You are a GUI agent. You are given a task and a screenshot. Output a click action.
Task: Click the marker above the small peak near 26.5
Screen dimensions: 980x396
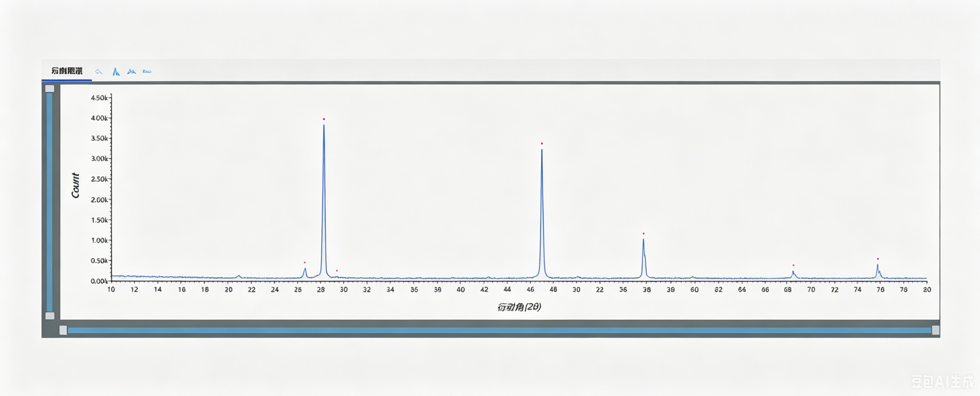[x=304, y=262]
